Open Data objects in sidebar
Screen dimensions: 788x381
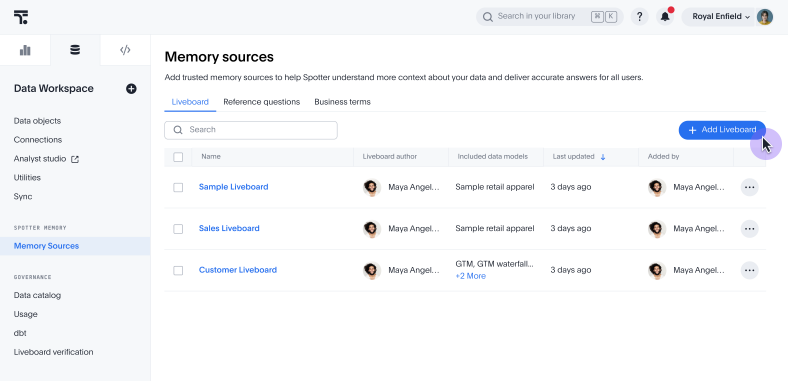pyautogui.click(x=37, y=121)
